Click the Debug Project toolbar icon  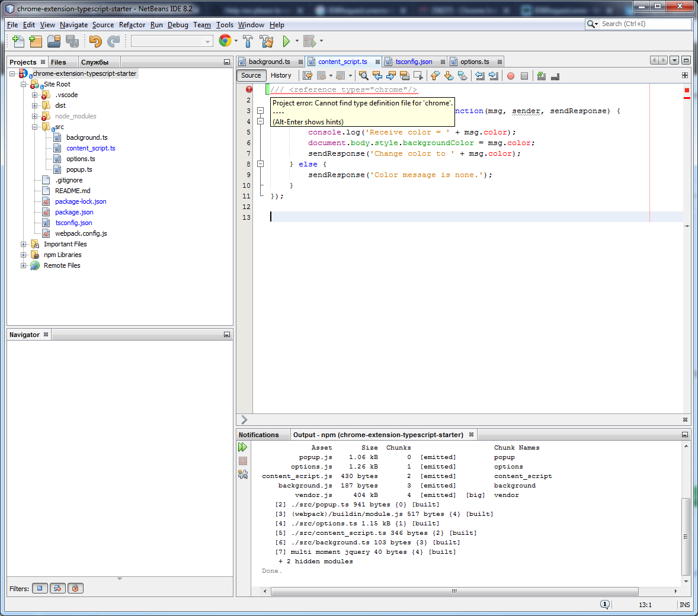pos(309,41)
